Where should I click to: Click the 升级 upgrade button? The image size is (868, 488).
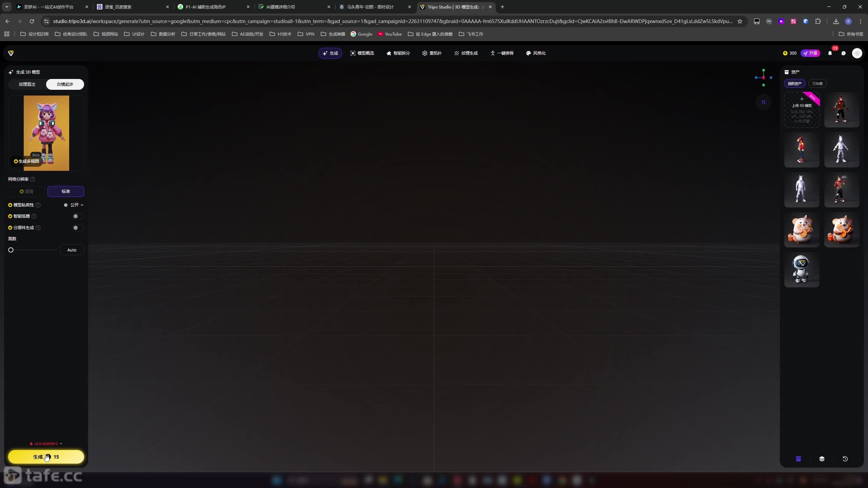tap(810, 53)
